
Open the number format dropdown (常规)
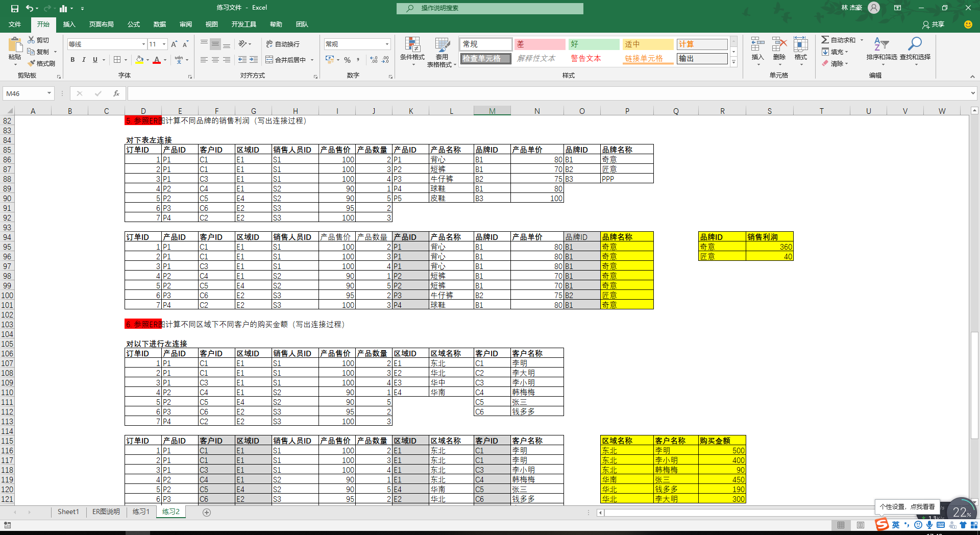[x=387, y=44]
